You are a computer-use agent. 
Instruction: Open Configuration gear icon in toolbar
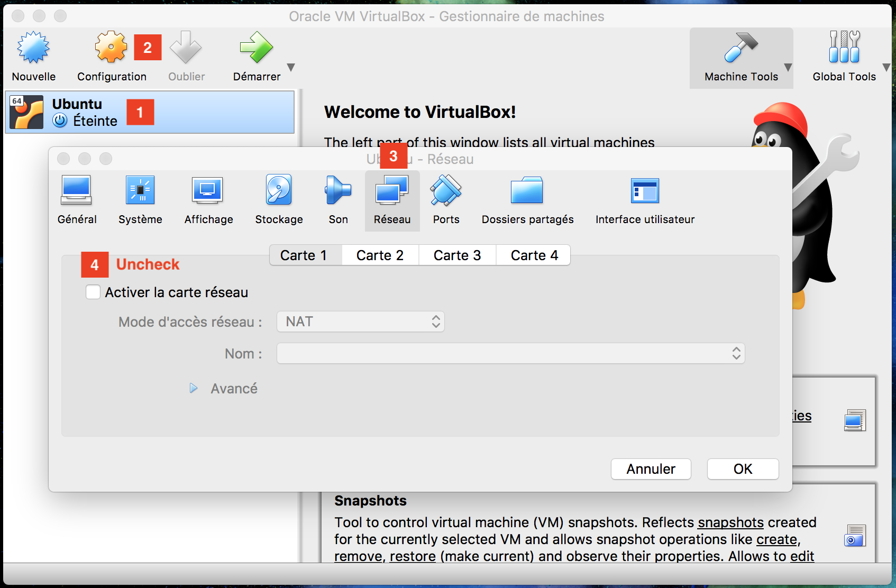click(111, 48)
